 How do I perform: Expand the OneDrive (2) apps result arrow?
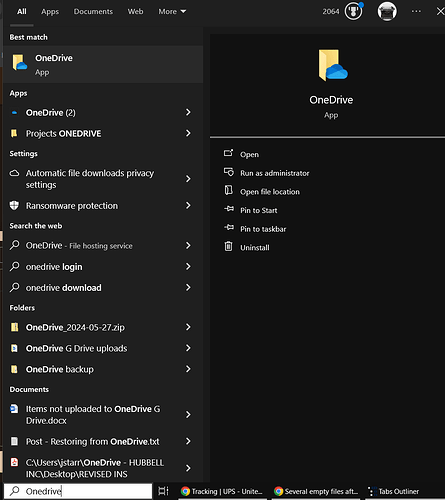[188, 112]
